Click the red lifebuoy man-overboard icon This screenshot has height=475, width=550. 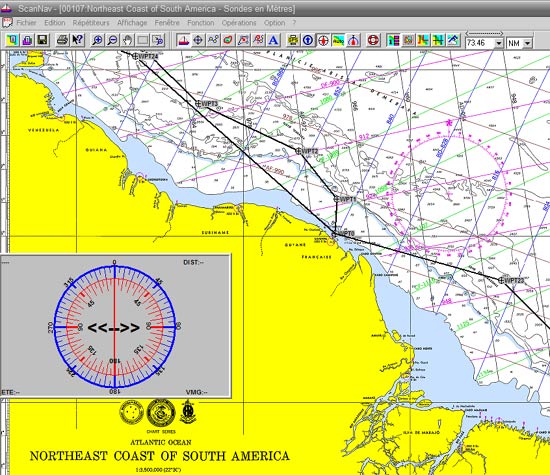[x=373, y=40]
